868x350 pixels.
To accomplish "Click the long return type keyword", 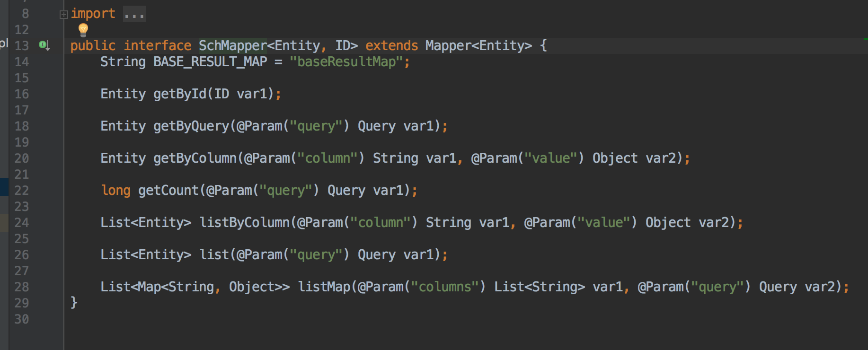I will coord(115,191).
